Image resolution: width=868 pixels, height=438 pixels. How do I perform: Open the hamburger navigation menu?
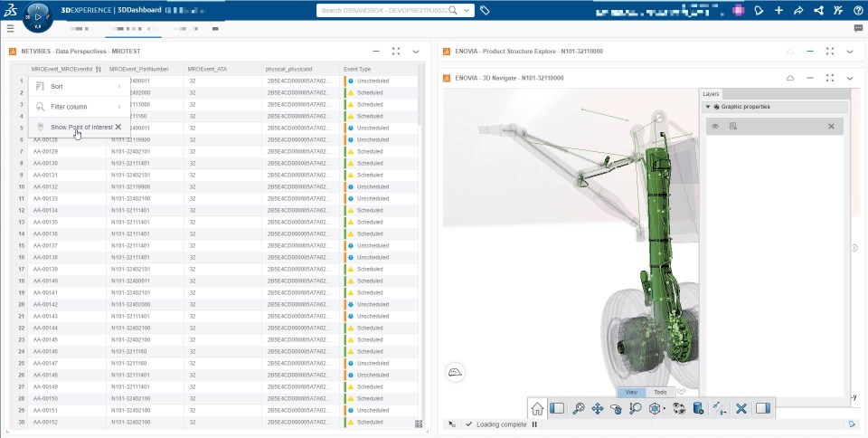(10, 29)
